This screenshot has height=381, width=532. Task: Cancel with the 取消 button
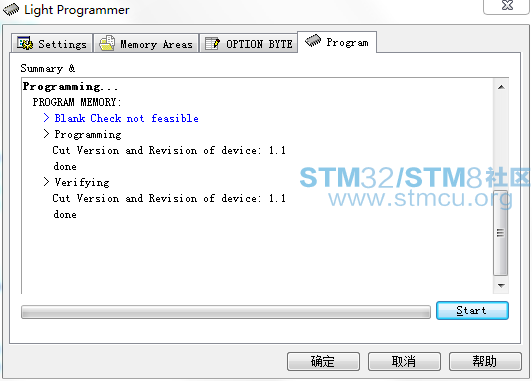[404, 361]
